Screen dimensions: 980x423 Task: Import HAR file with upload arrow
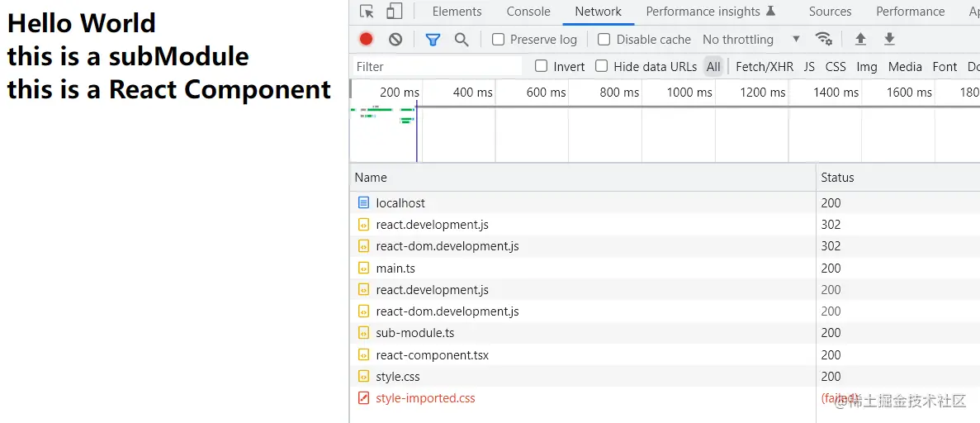(860, 39)
